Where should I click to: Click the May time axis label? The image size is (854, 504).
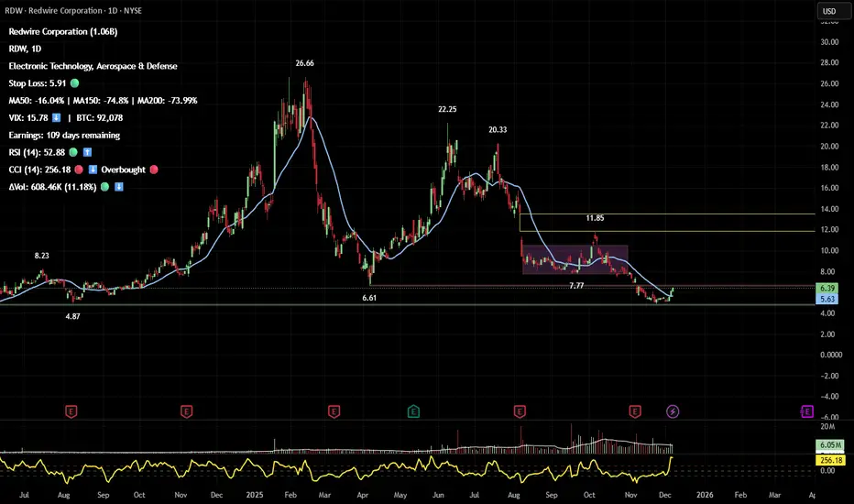[400, 495]
